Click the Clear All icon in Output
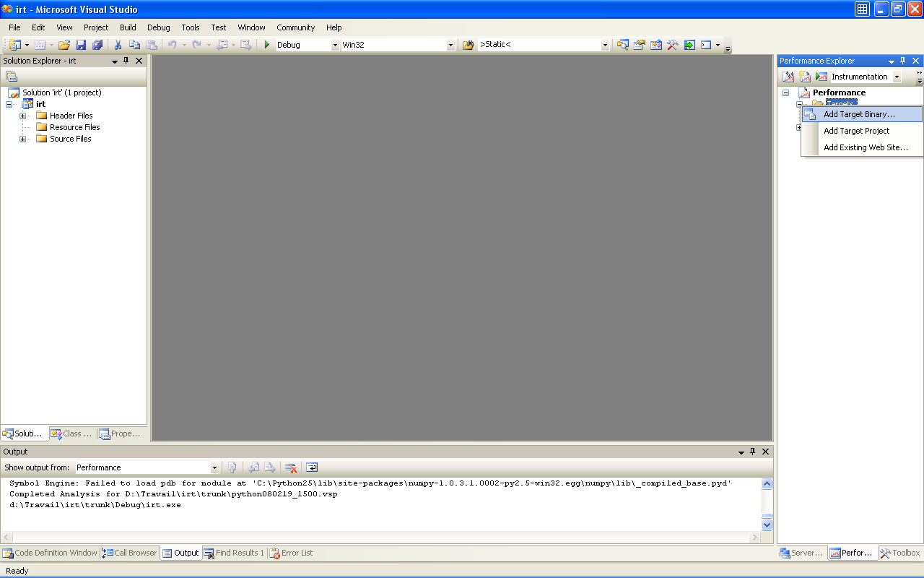 tap(291, 467)
